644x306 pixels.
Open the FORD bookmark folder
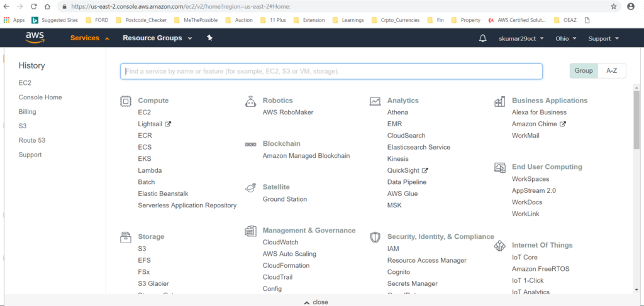click(97, 19)
